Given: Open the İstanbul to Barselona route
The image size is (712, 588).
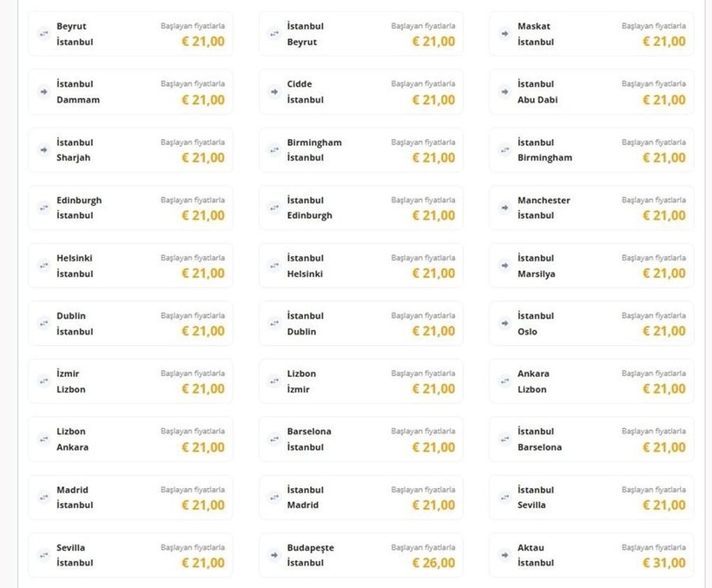Looking at the screenshot, I should (x=591, y=439).
